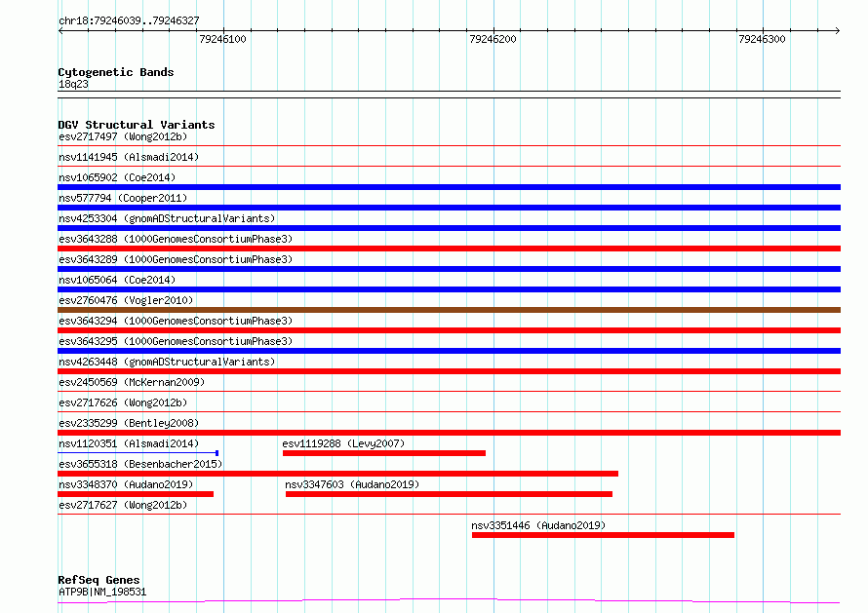
Task: Click the 79246300 ruler tick label
Action: [x=762, y=39]
